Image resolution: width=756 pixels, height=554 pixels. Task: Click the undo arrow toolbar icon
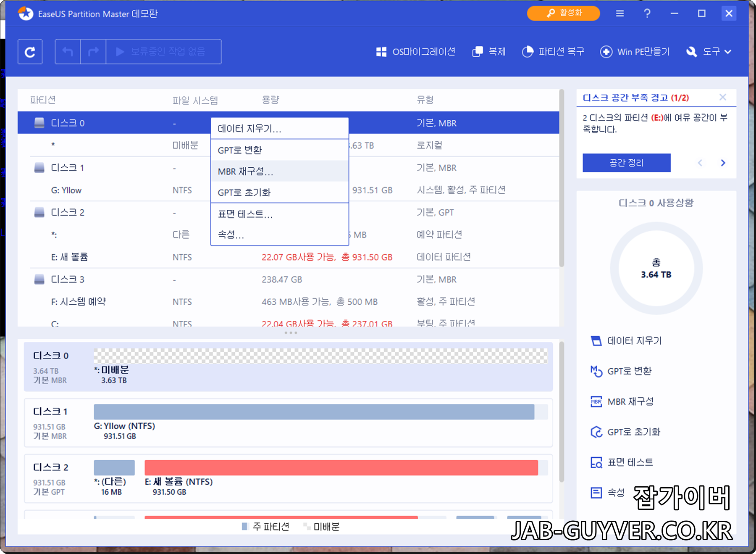[68, 52]
